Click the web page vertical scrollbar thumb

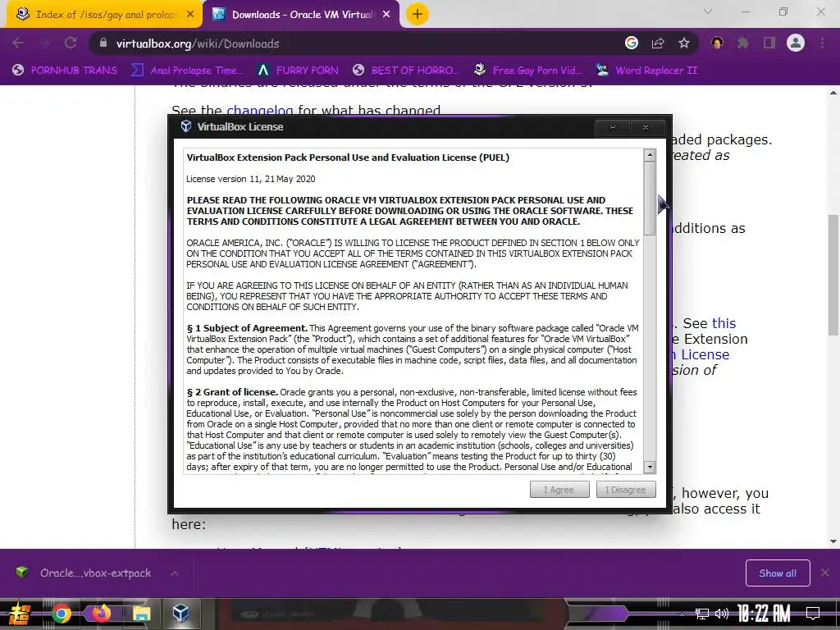[833, 275]
